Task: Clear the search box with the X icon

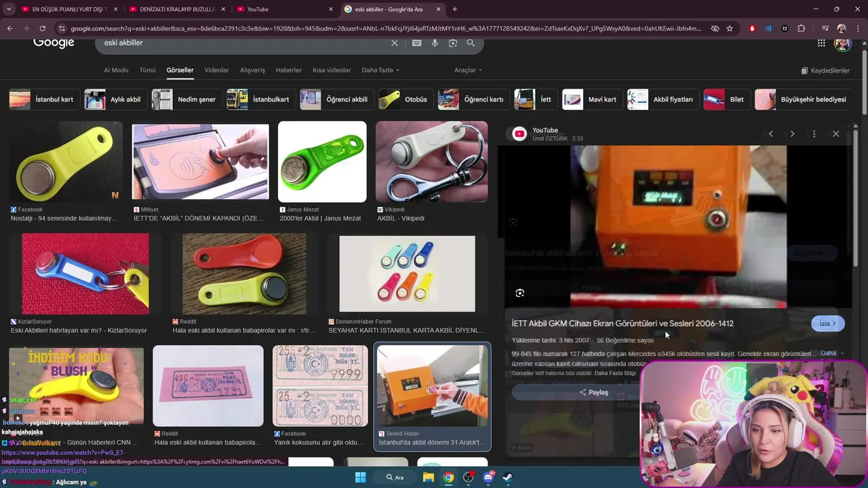Action: click(395, 43)
